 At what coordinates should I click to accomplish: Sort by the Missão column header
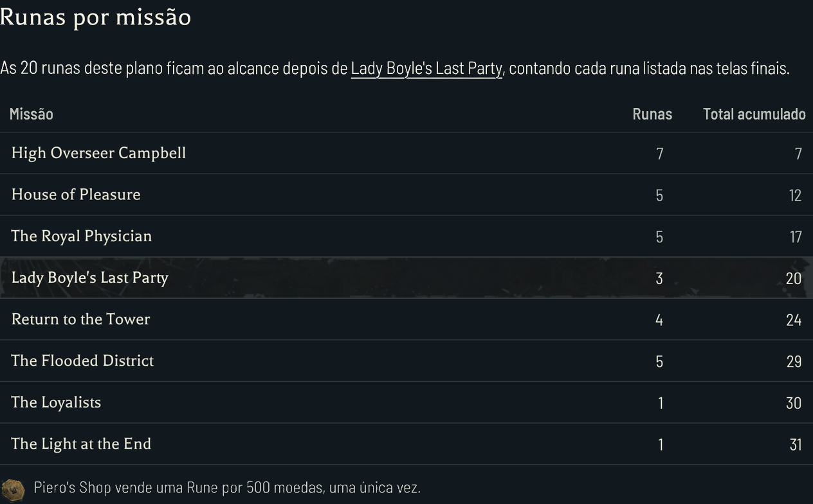(32, 114)
